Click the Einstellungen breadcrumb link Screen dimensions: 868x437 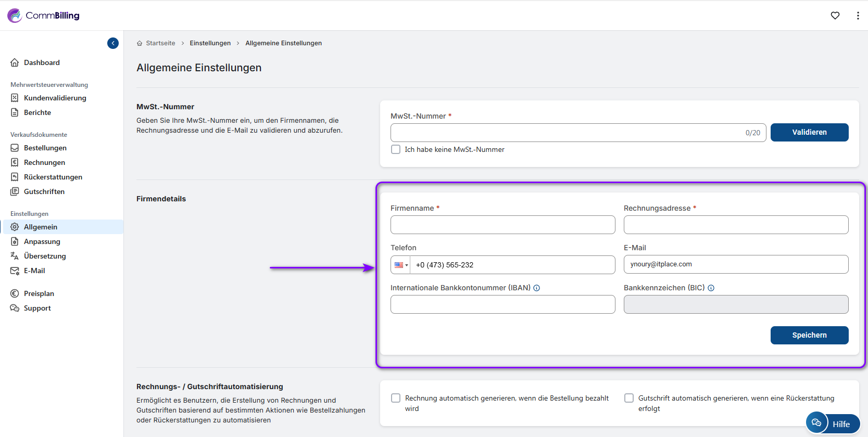point(210,43)
